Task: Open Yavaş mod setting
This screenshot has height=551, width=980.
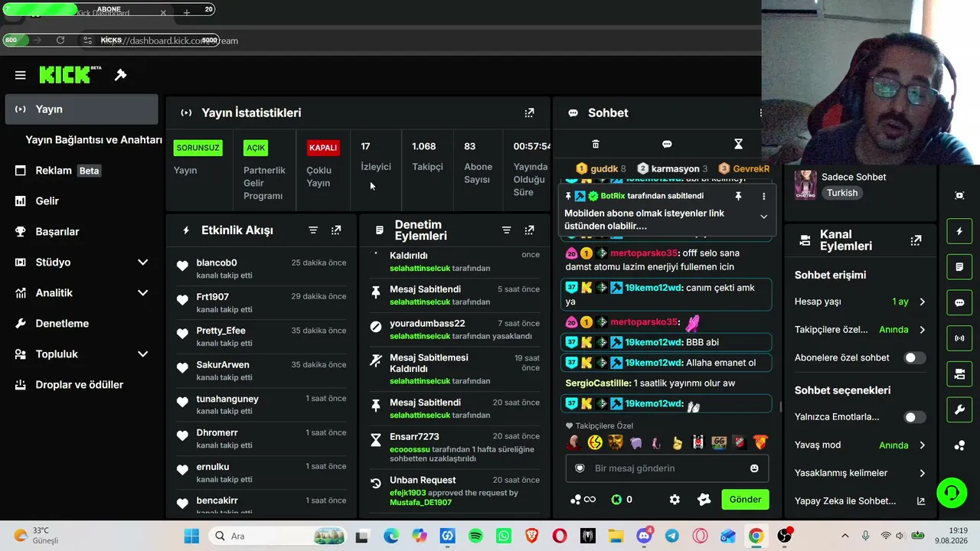Action: click(x=861, y=445)
